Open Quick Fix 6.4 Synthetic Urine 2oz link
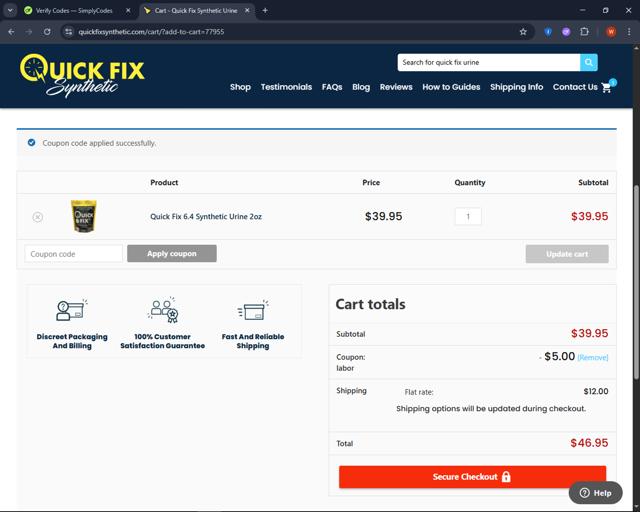Image resolution: width=640 pixels, height=512 pixels. (206, 217)
